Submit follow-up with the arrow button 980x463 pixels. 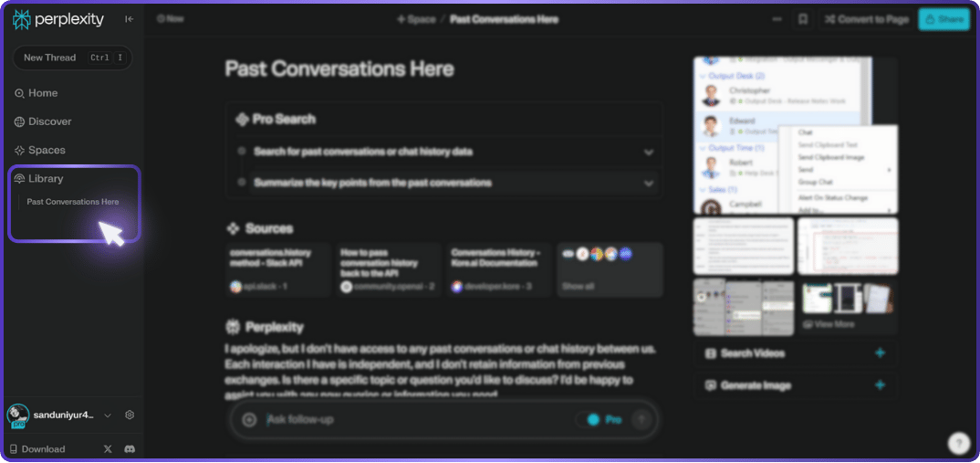pyautogui.click(x=641, y=420)
